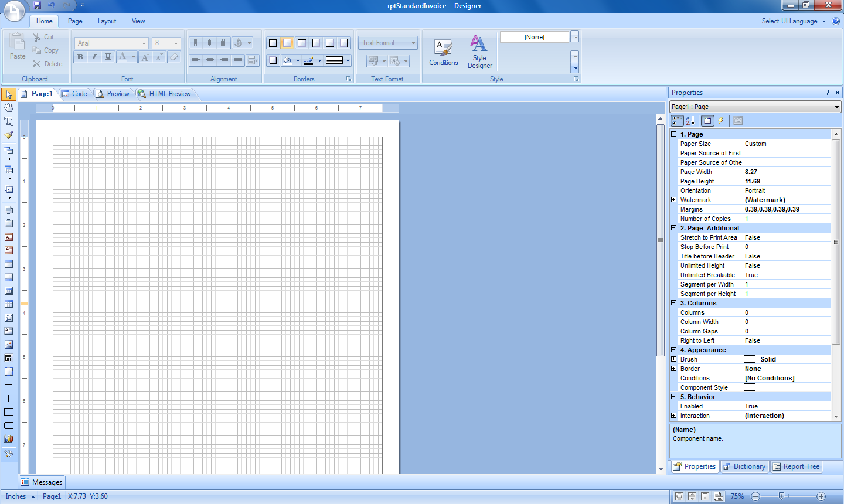Sort properties alphabetically
The image size is (844, 504).
tap(690, 121)
